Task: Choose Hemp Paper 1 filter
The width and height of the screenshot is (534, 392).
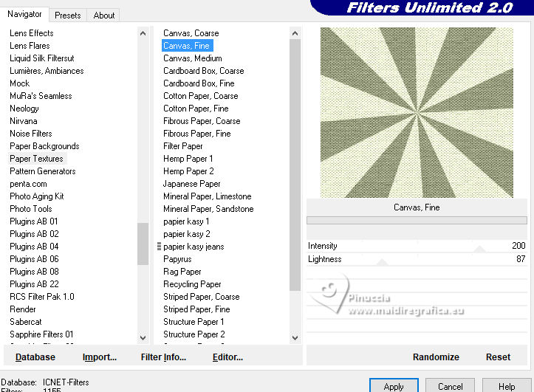Action: coord(188,159)
